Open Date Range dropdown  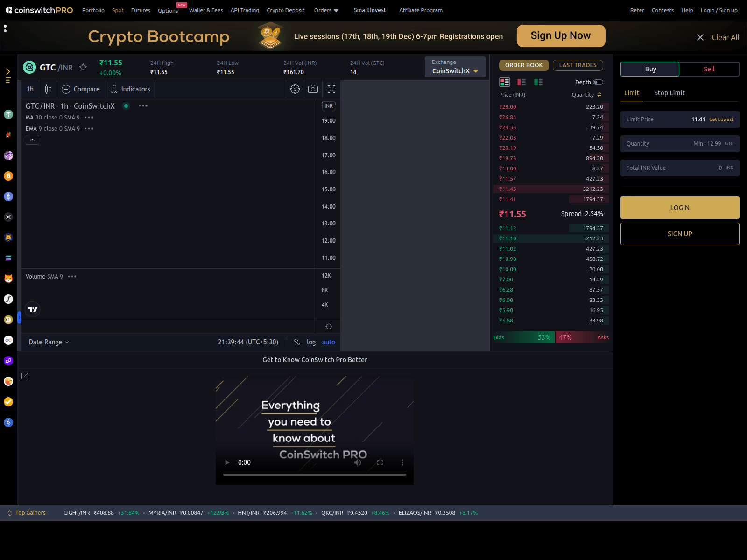[x=49, y=342]
